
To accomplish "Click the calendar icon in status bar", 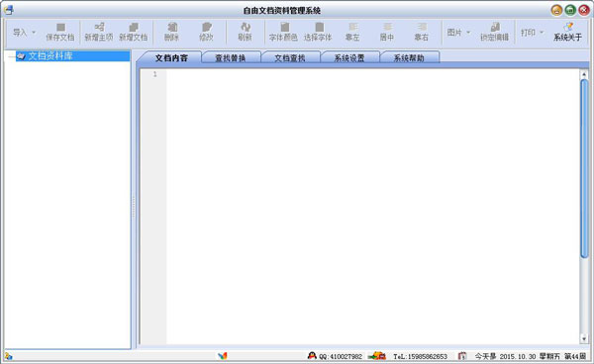I will [x=462, y=356].
